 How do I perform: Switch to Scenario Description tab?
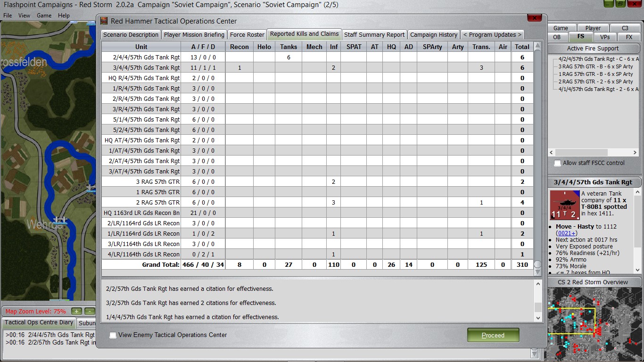[131, 34]
